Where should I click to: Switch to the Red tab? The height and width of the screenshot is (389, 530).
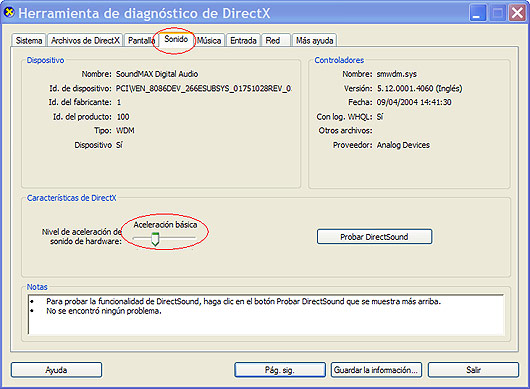pyautogui.click(x=276, y=41)
